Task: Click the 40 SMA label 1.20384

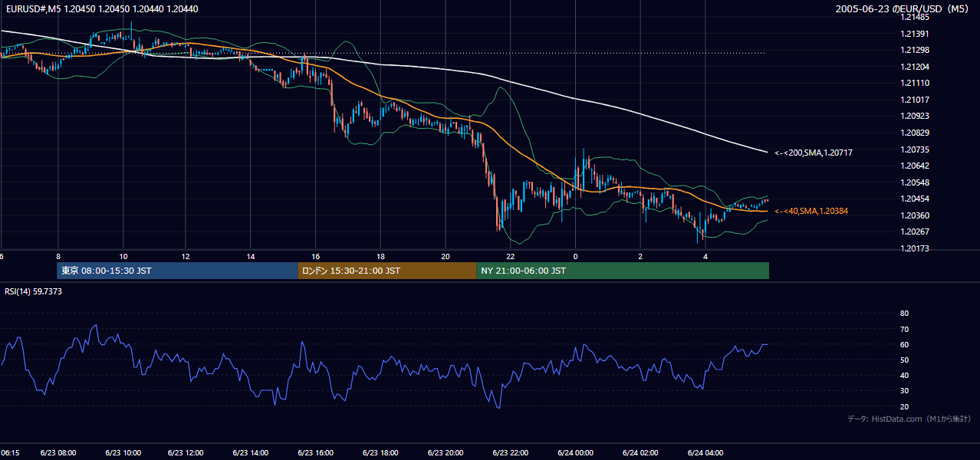Action: pyautogui.click(x=813, y=211)
